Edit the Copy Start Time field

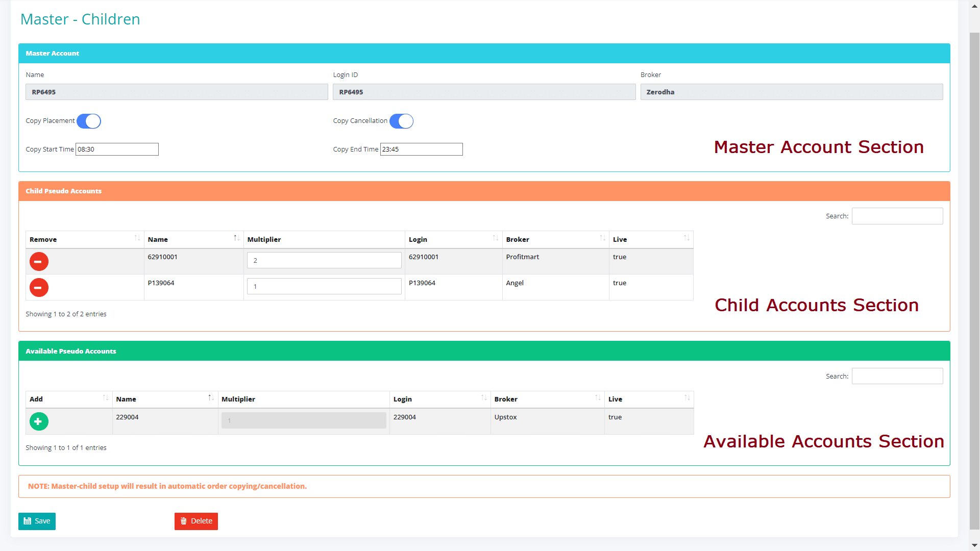click(116, 149)
